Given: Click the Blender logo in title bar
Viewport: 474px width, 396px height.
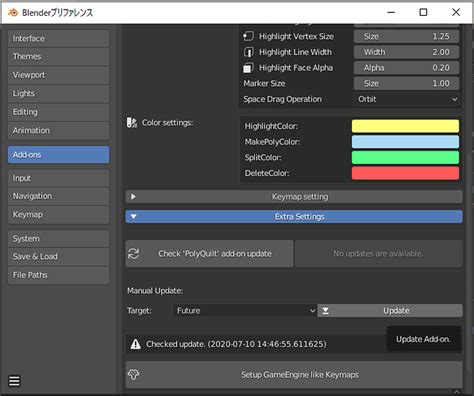Looking at the screenshot, I should click(13, 13).
